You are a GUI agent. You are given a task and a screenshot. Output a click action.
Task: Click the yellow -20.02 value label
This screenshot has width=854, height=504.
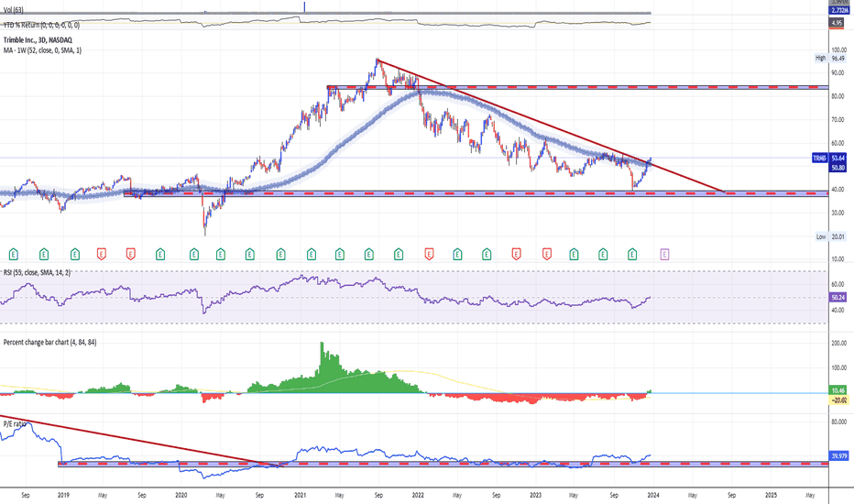click(838, 400)
